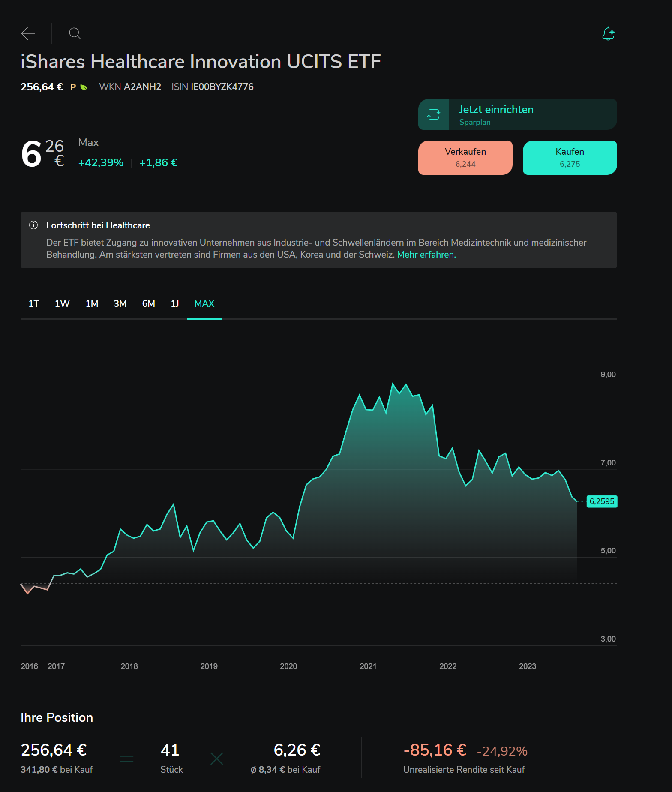Click the info icon in the Healthcare banner

click(x=33, y=225)
